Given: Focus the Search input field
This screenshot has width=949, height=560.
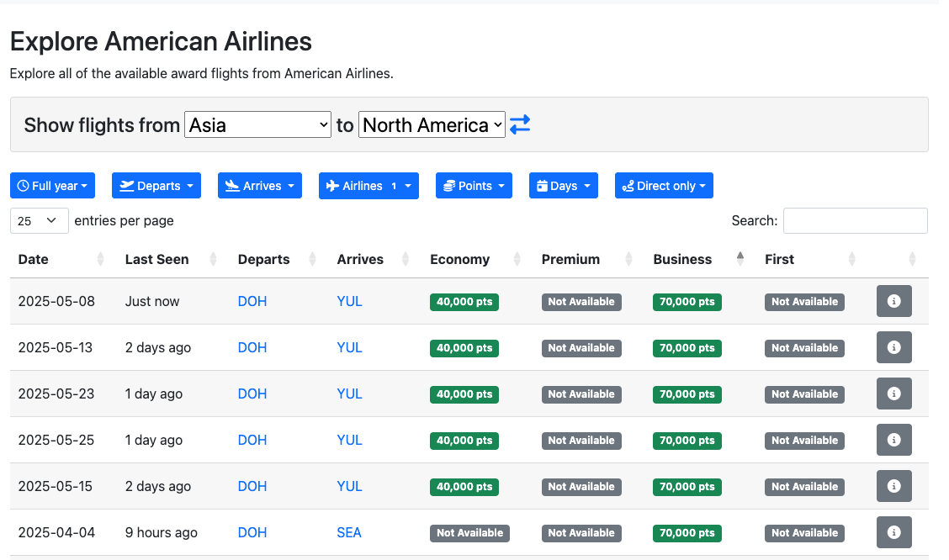Looking at the screenshot, I should click(x=855, y=220).
